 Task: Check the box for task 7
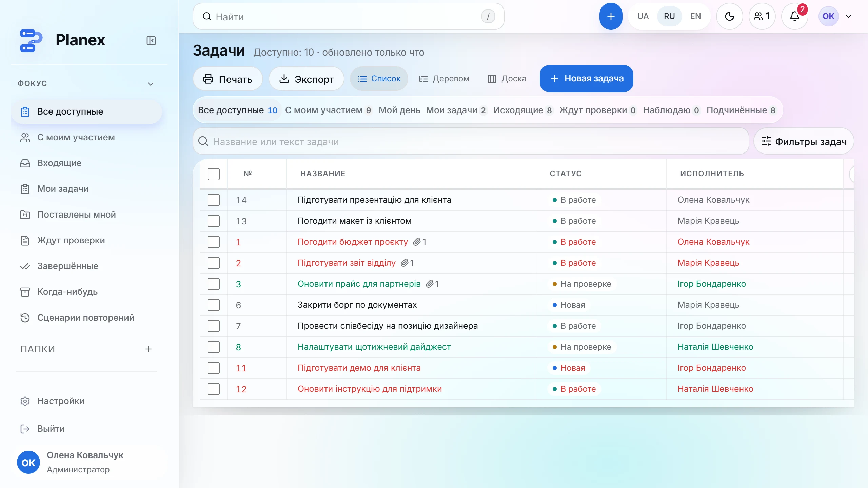pyautogui.click(x=214, y=326)
